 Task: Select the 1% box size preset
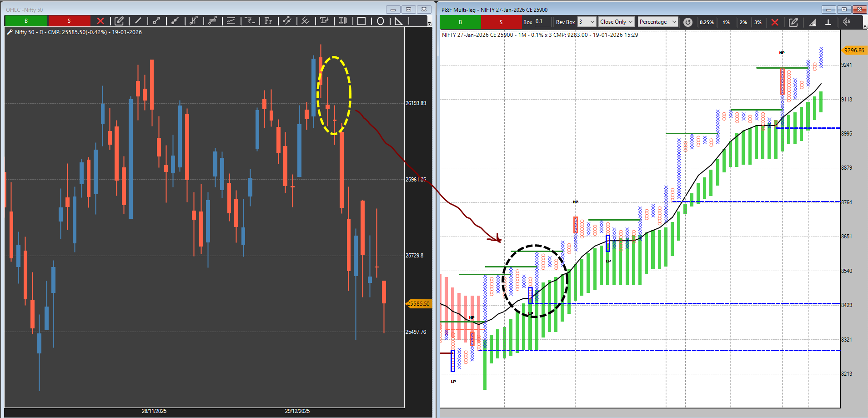726,22
